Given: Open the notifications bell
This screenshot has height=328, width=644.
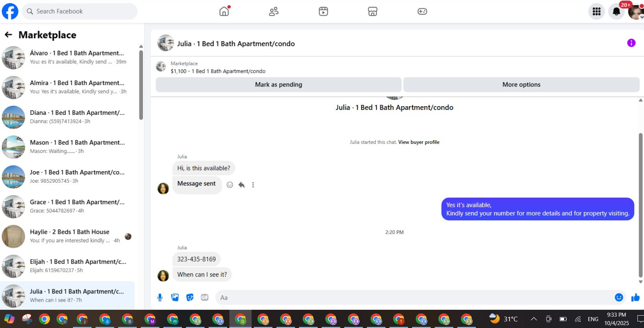Looking at the screenshot, I should coord(617,12).
